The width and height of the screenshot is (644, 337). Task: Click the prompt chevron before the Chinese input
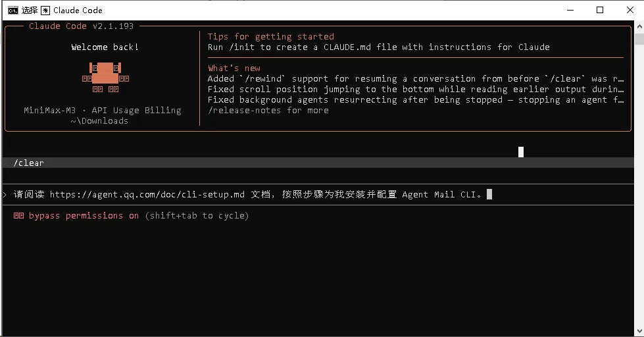click(x=5, y=194)
